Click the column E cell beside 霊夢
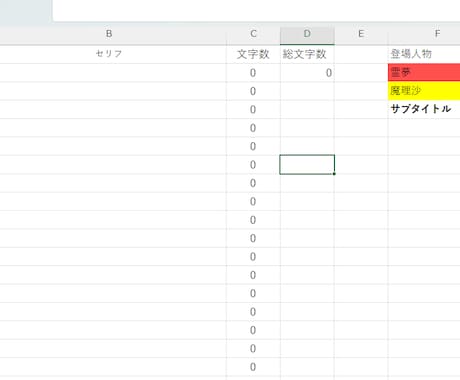Screen dimensions: 460x380 click(x=361, y=73)
